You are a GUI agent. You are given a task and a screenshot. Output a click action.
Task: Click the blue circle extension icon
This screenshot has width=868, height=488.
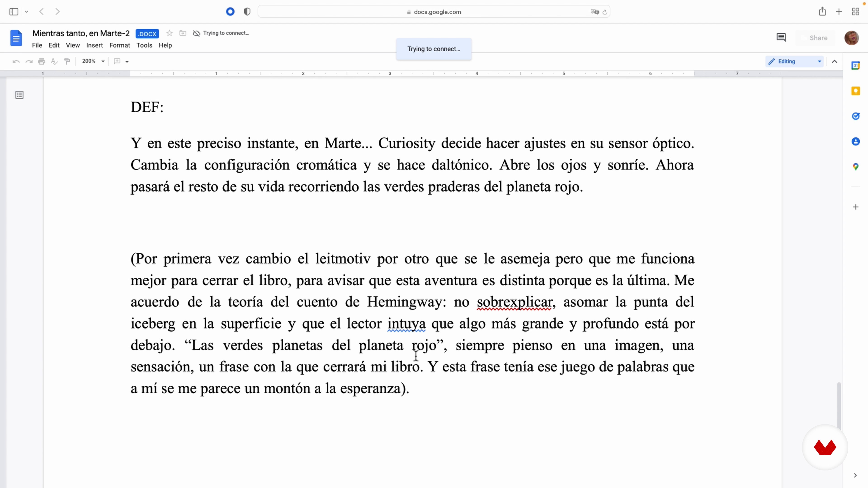point(230,12)
